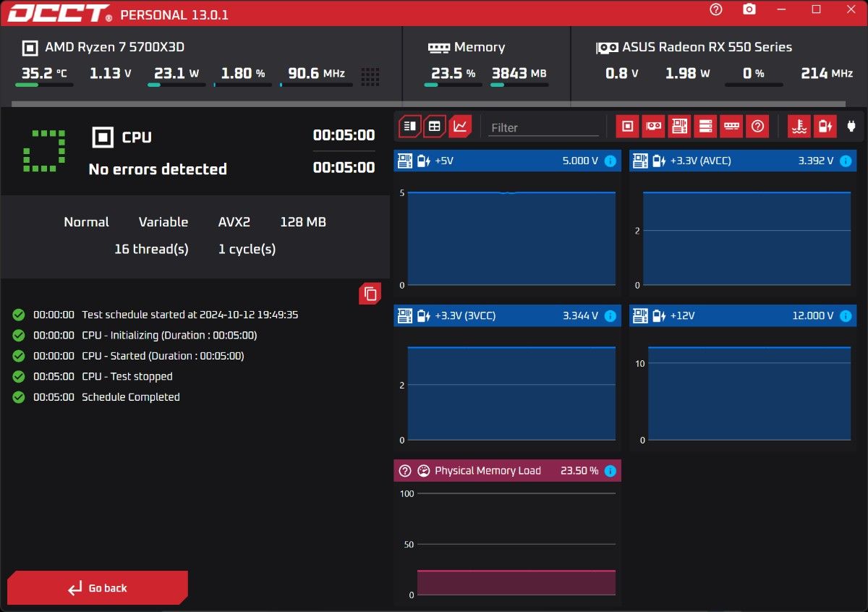Copy the test log with the red copy icon
The height and width of the screenshot is (612, 868).
click(x=370, y=294)
